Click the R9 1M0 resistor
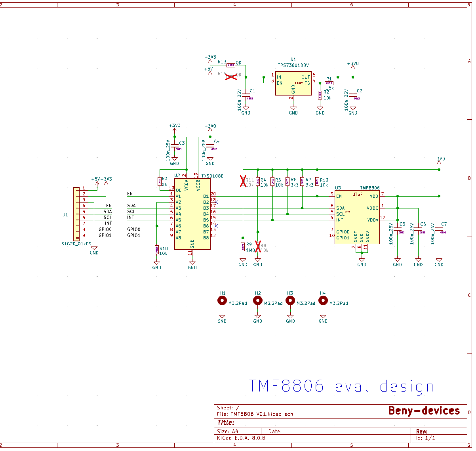The image size is (476, 451). click(243, 247)
